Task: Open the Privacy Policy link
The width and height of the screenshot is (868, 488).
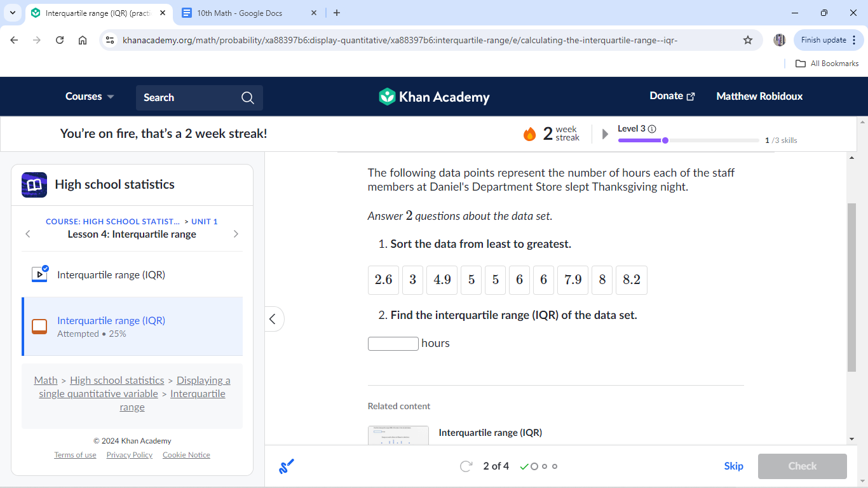Action: 130,455
